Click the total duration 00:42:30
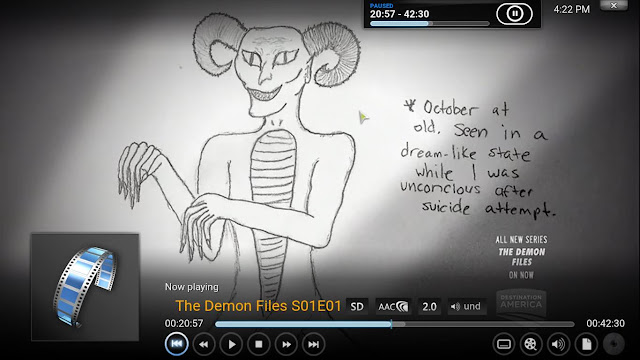The height and width of the screenshot is (360, 640). [605, 323]
